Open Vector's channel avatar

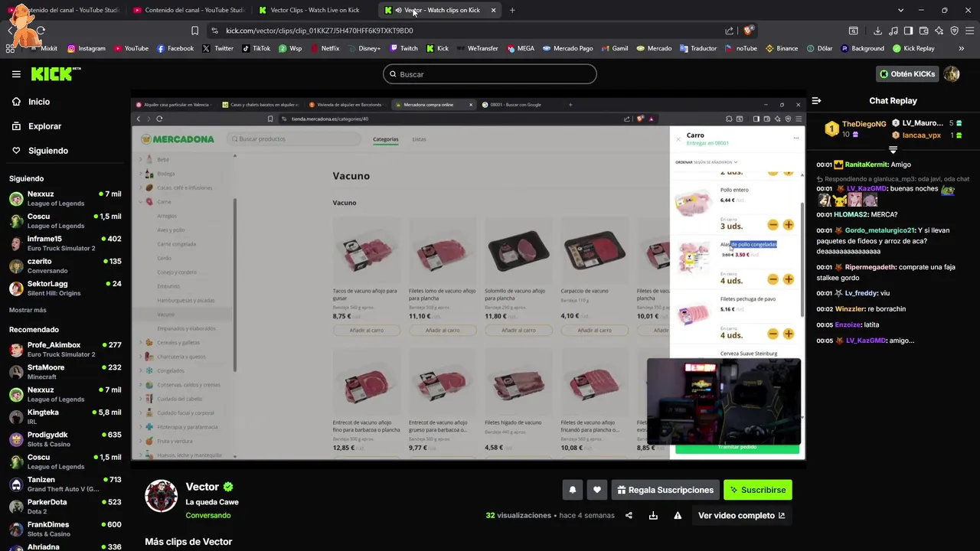pos(162,496)
